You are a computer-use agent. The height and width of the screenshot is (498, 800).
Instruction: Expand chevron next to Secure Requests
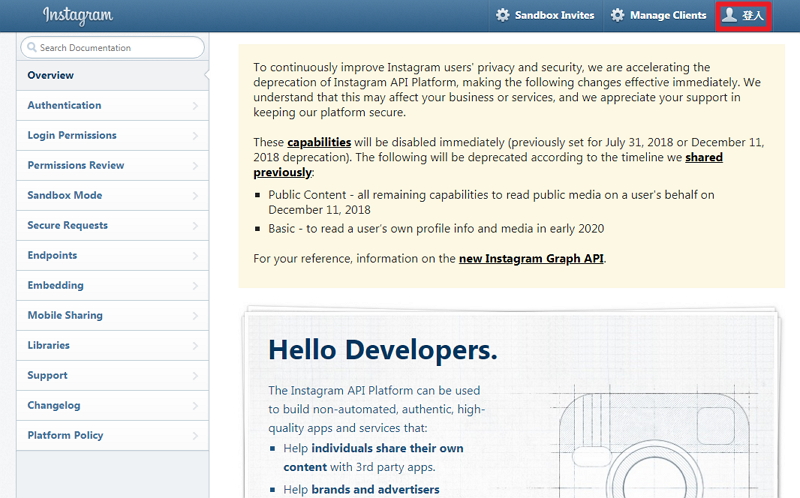pyautogui.click(x=195, y=226)
